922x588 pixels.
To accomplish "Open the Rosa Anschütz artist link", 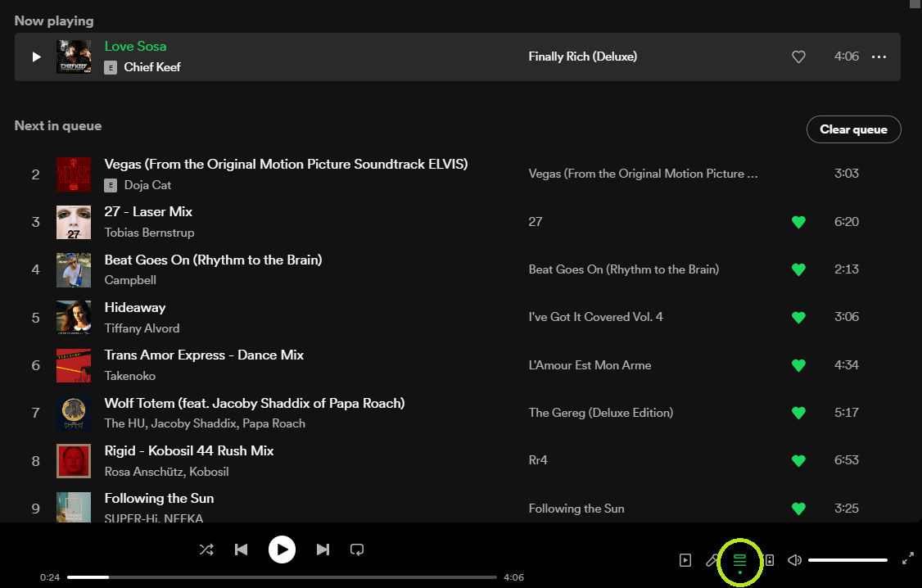I will [143, 473].
